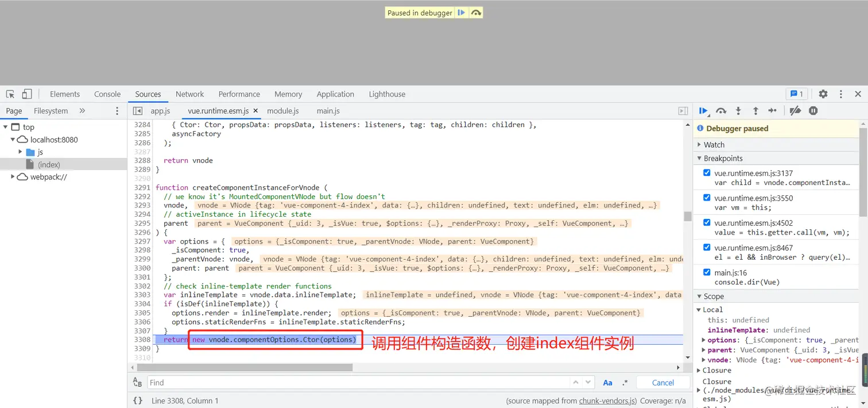Open the Lighthouse panel
Screen dimensions: 868x408
tap(387, 94)
